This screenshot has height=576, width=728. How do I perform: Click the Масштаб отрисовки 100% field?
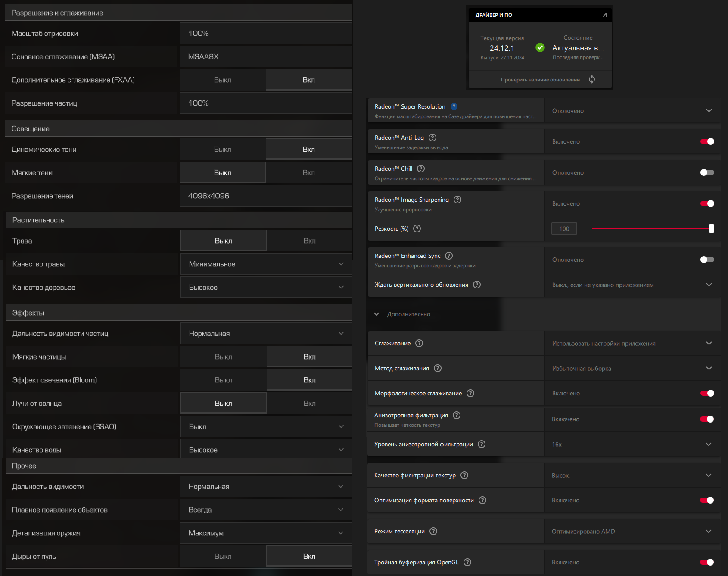[266, 33]
